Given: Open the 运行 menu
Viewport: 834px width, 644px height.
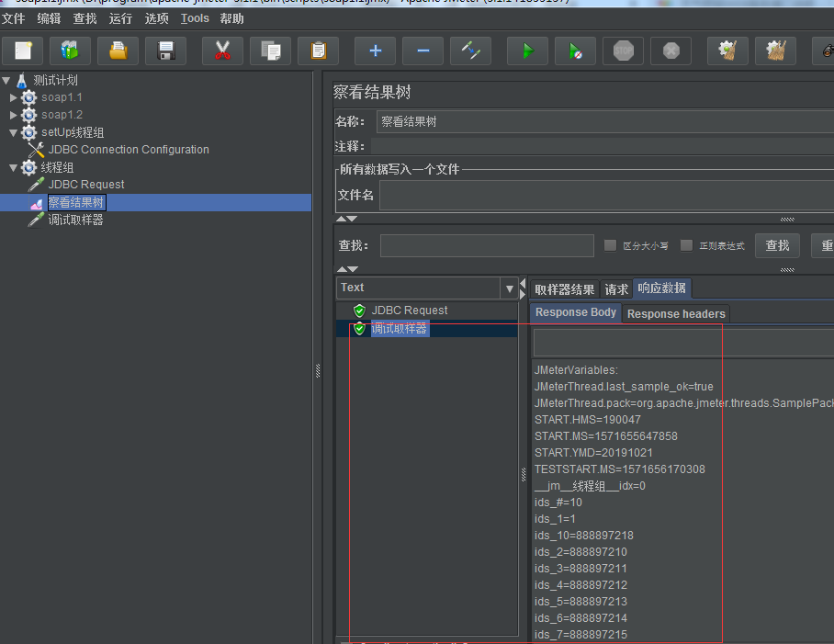Looking at the screenshot, I should click(120, 18).
